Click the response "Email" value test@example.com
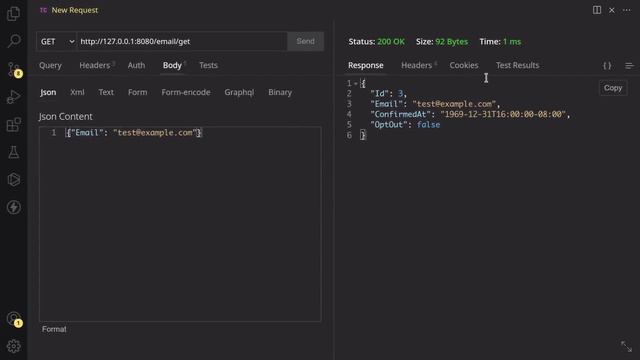 [454, 104]
